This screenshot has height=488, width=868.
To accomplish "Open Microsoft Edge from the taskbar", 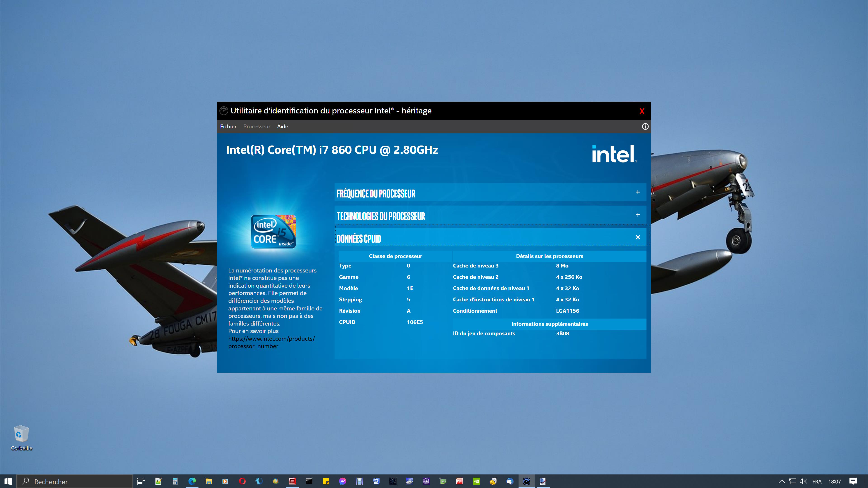I will tap(192, 481).
